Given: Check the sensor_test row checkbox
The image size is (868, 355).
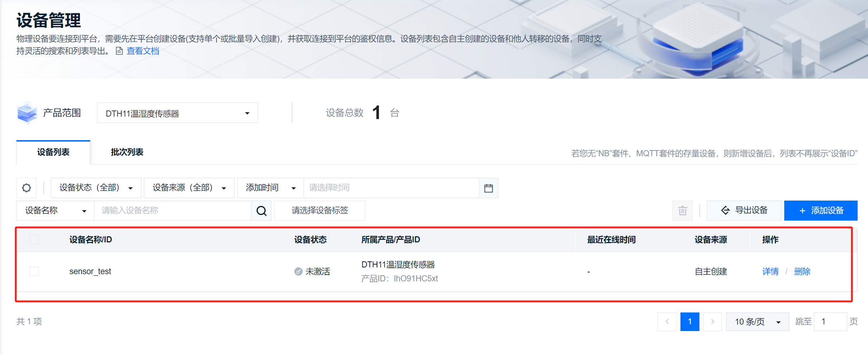Looking at the screenshot, I should pos(34,271).
